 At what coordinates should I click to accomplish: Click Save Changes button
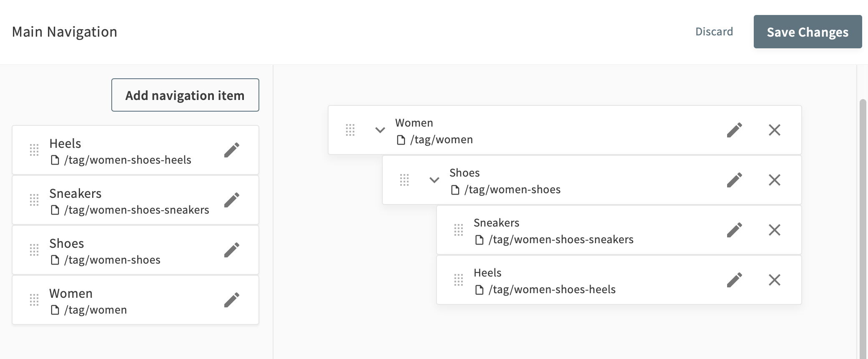pos(808,32)
